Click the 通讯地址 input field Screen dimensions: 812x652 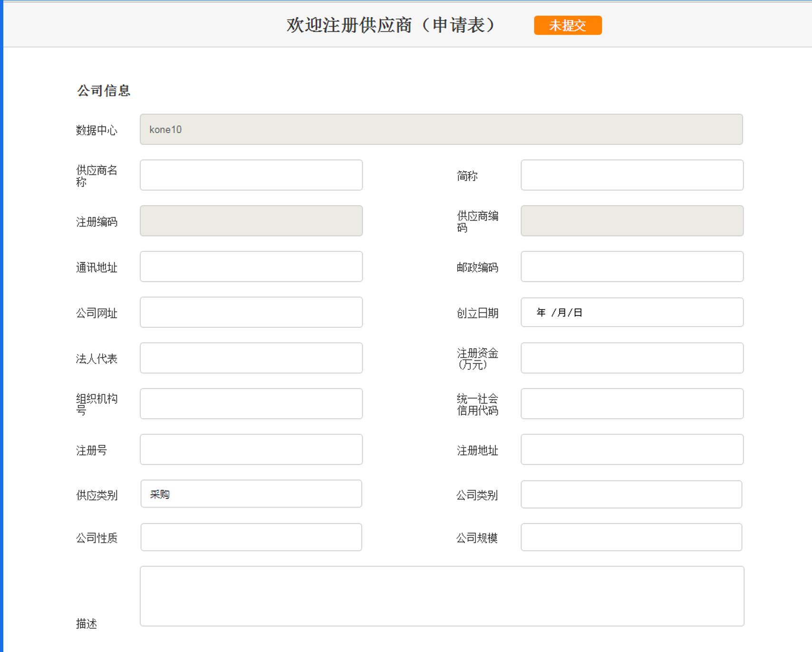[x=251, y=267]
